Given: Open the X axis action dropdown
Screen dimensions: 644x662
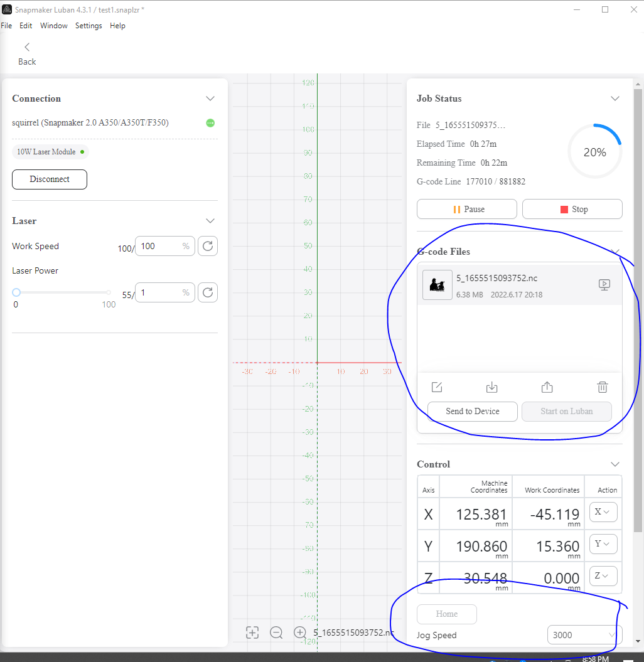Looking at the screenshot, I should coord(603,512).
